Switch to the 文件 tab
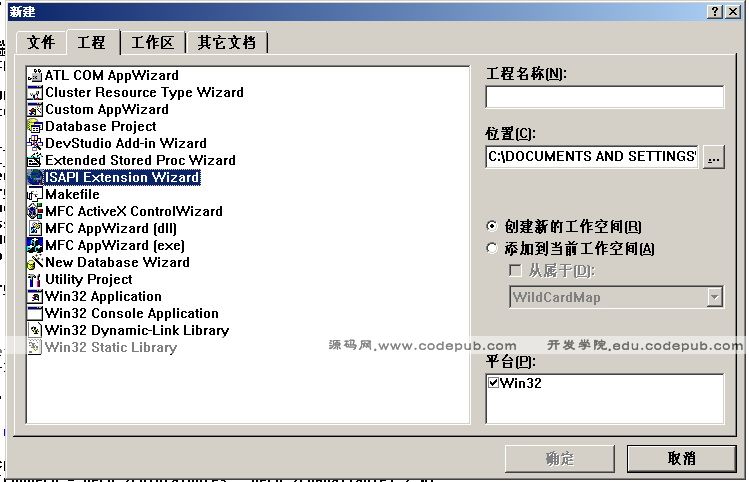Viewport: 749px width, 482px height. point(41,43)
